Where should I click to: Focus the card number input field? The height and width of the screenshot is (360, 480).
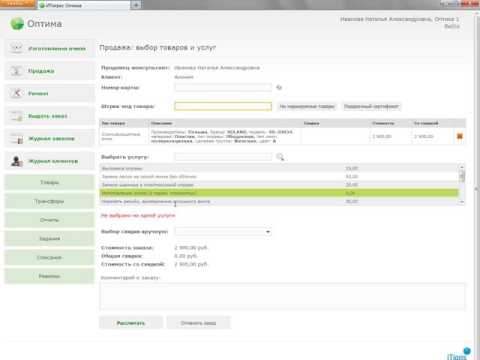click(223, 87)
